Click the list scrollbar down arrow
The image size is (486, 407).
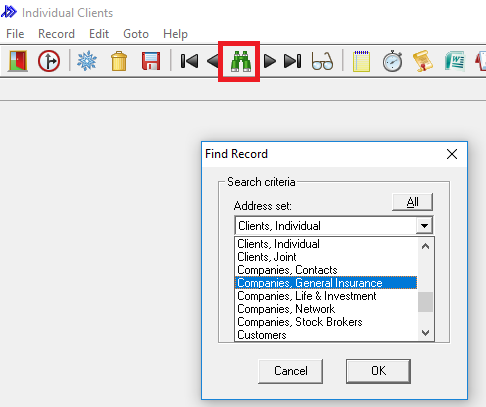pyautogui.click(x=425, y=333)
